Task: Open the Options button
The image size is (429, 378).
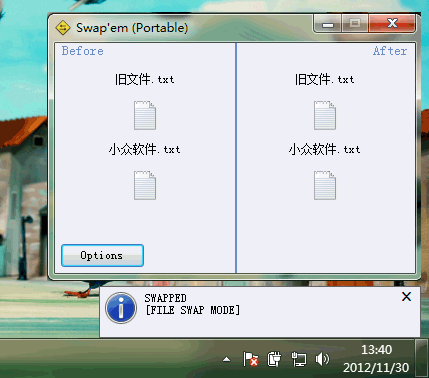Action: point(102,255)
